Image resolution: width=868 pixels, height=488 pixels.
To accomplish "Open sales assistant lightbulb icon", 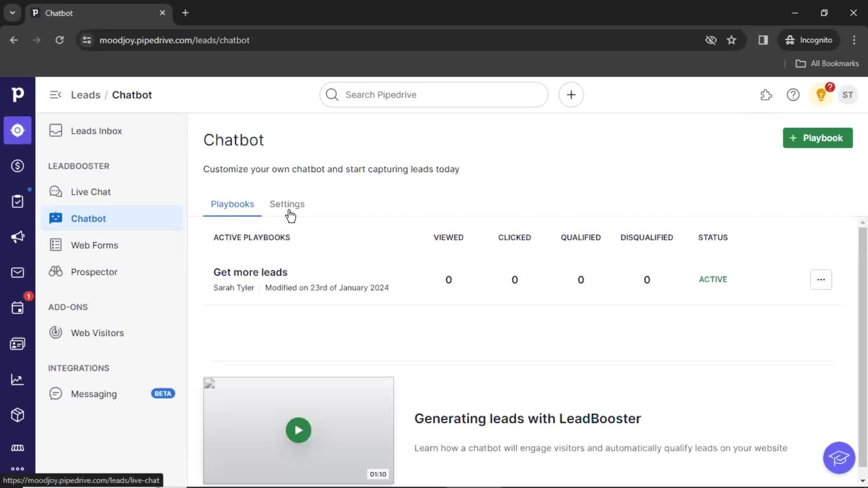I will 821,95.
